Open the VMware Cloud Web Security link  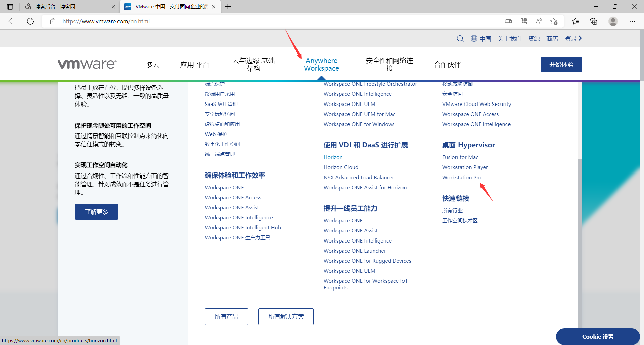click(x=477, y=104)
